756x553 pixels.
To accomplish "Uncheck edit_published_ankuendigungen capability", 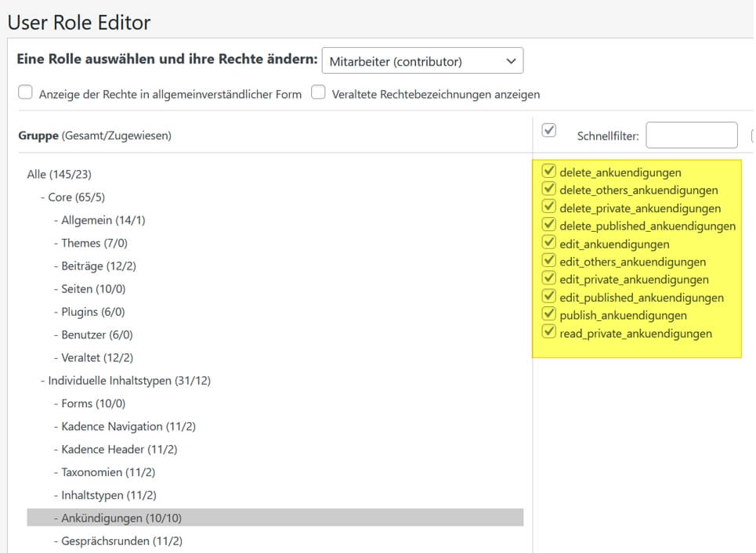I will [549, 297].
